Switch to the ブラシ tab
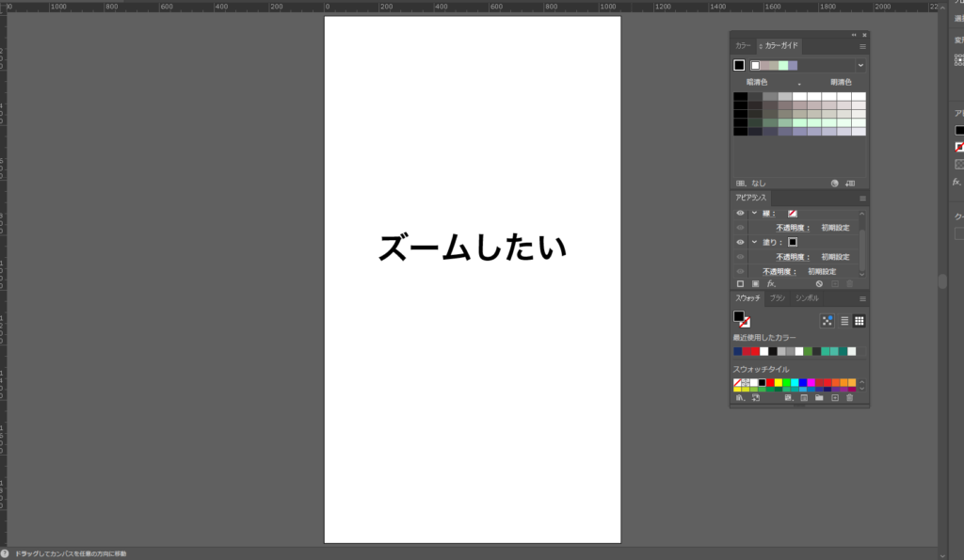 click(778, 298)
